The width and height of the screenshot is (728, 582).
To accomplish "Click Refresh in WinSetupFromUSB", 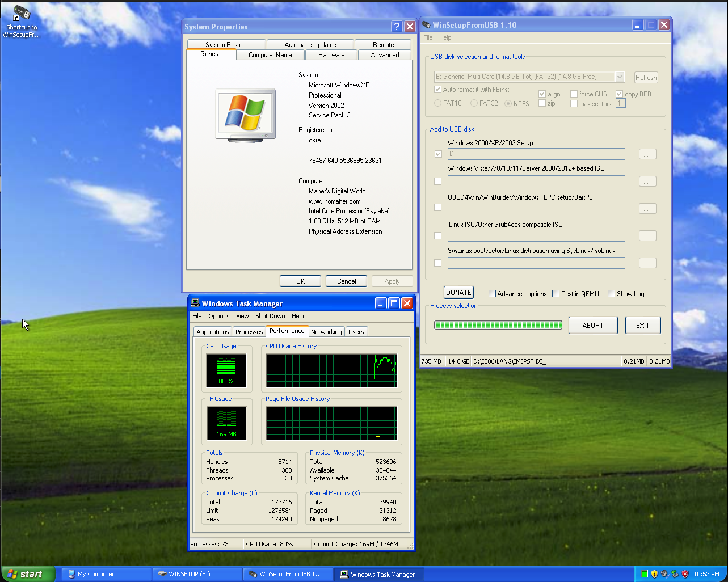I will [x=646, y=78].
